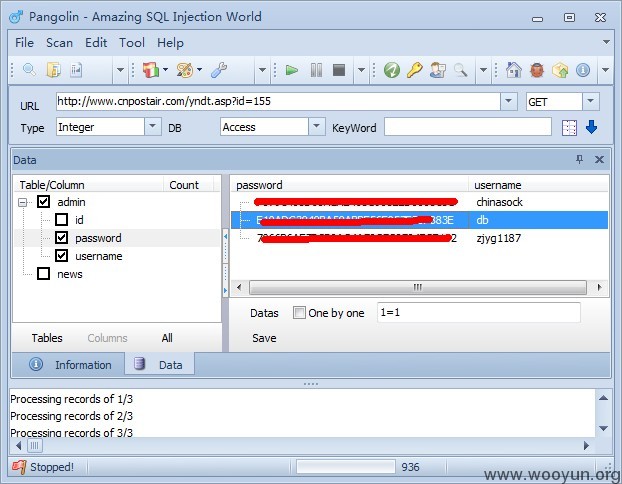Screen dimensions: 622x484
Task: Click the Save button
Action: point(264,338)
